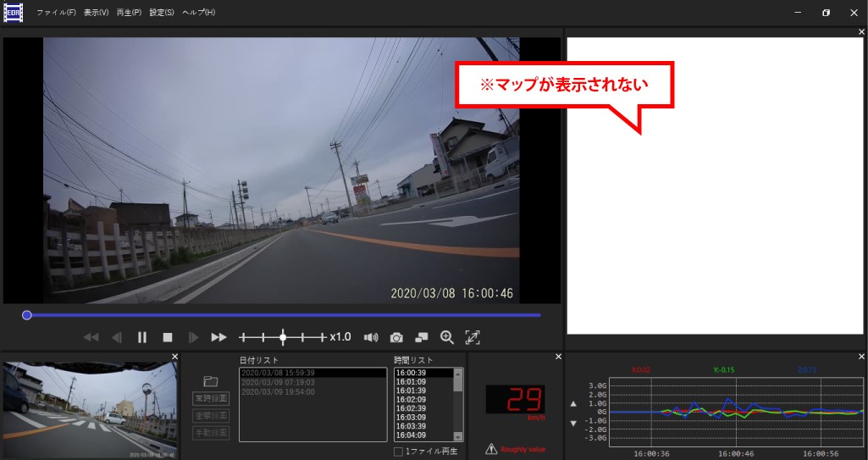Mute the audio with the speaker icon
Viewport: 868px width, 460px height.
pyautogui.click(x=371, y=337)
